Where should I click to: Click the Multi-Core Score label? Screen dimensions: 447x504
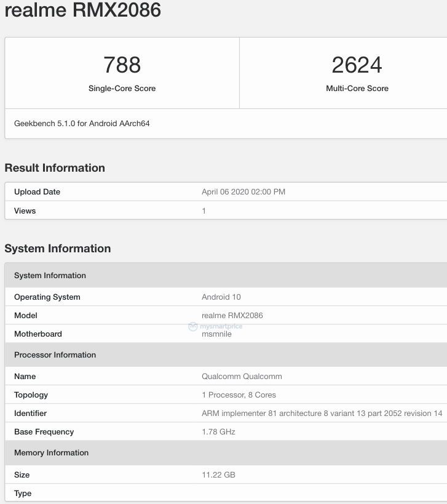(357, 89)
